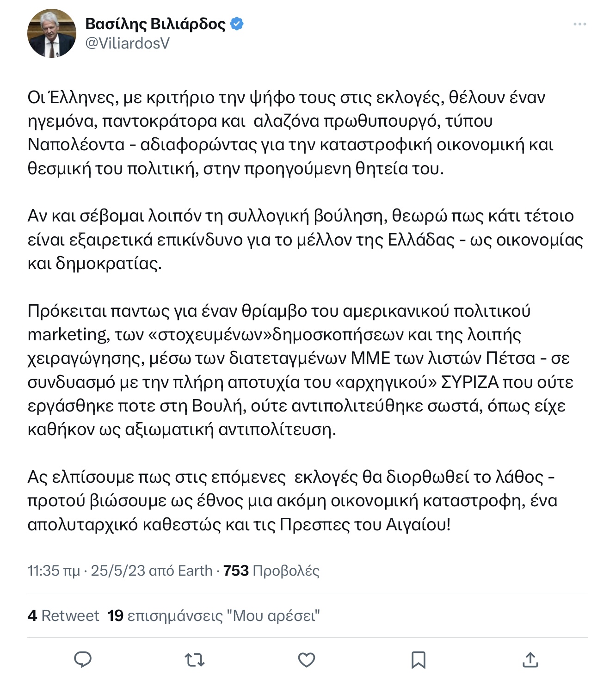Like the tweet with the heart icon

click(307, 660)
